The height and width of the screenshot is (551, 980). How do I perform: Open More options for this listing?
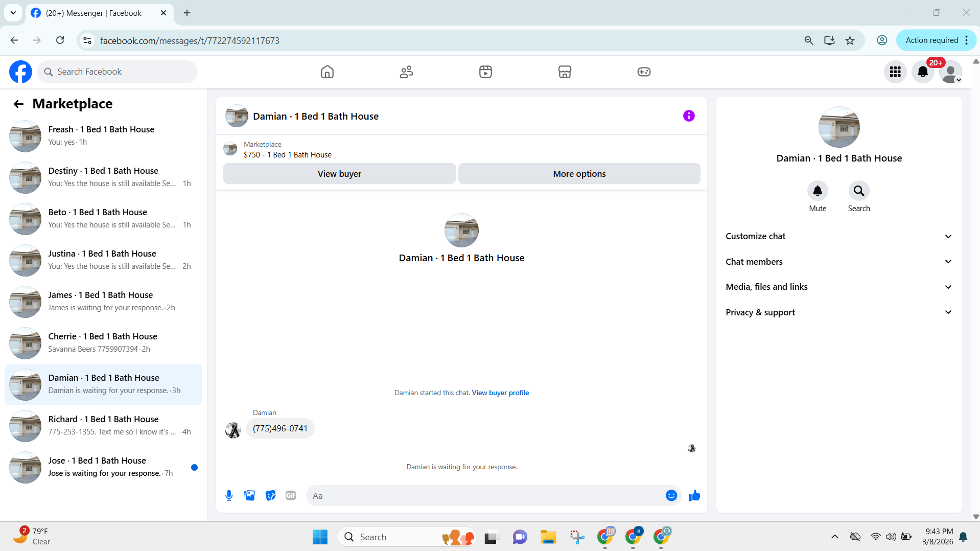[579, 174]
